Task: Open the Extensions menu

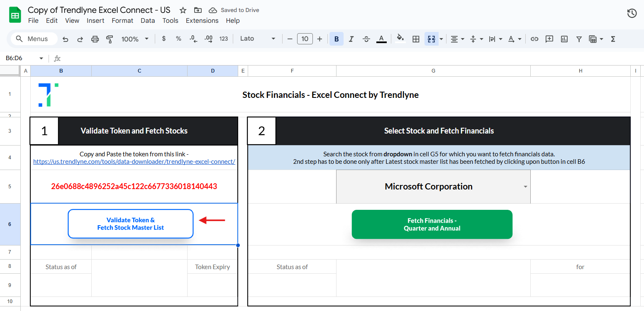Action: (202, 21)
